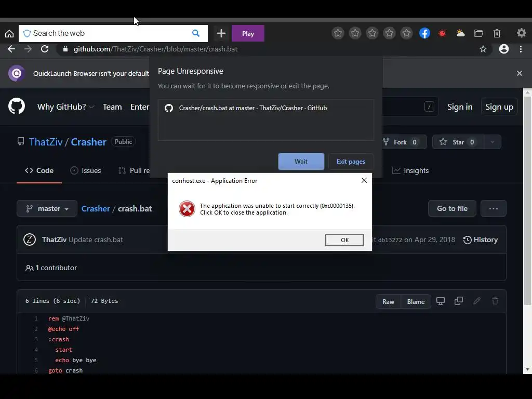
Task: Click the browser home icon
Action: click(x=9, y=33)
